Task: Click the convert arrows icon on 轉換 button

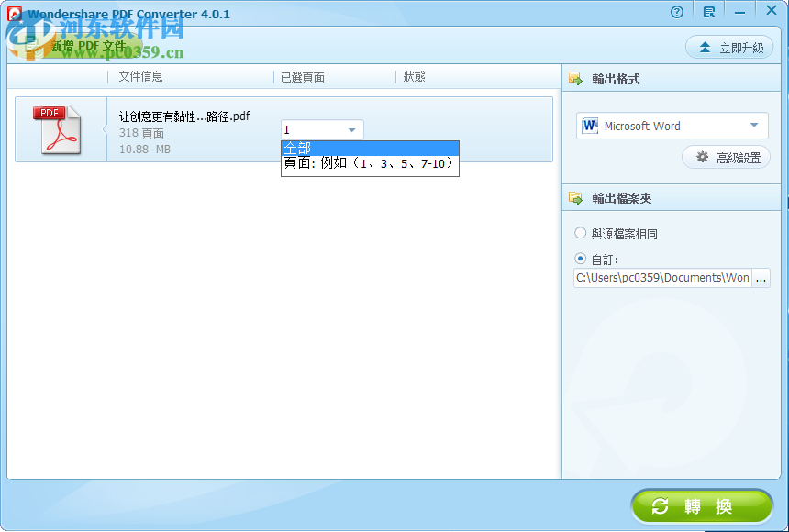Action: (661, 505)
